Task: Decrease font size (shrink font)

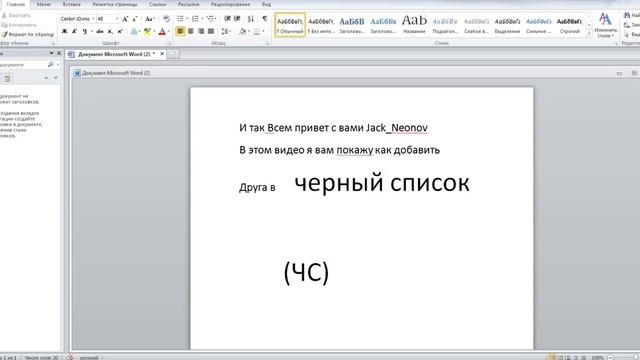Action: [x=135, y=19]
